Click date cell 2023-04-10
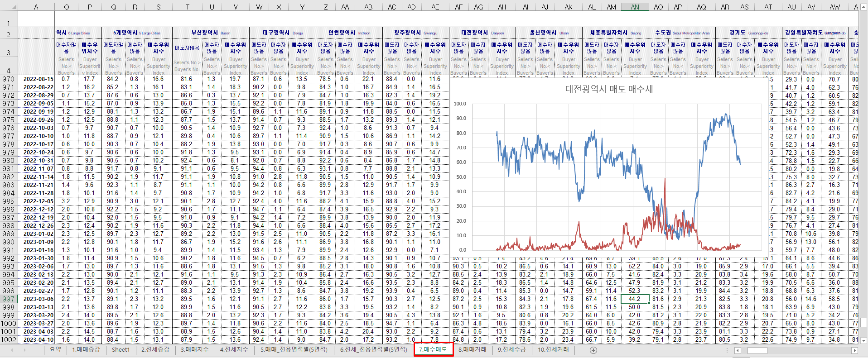 [36, 339]
